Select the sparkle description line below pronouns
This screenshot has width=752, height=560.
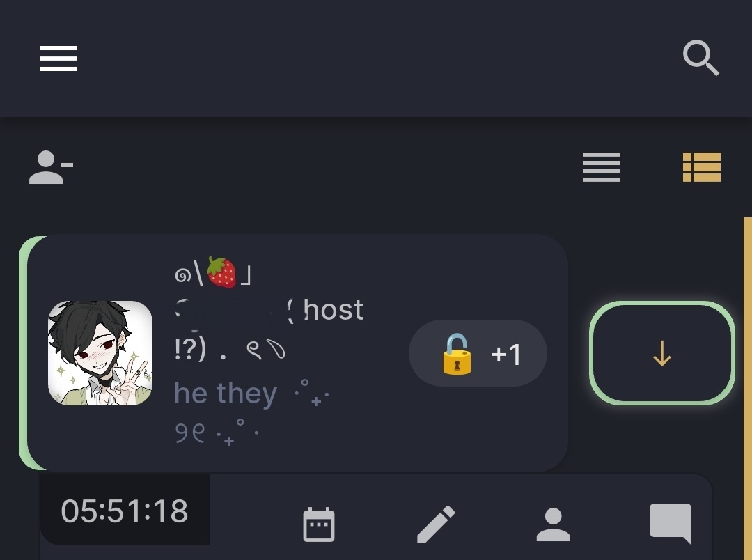coord(217,433)
